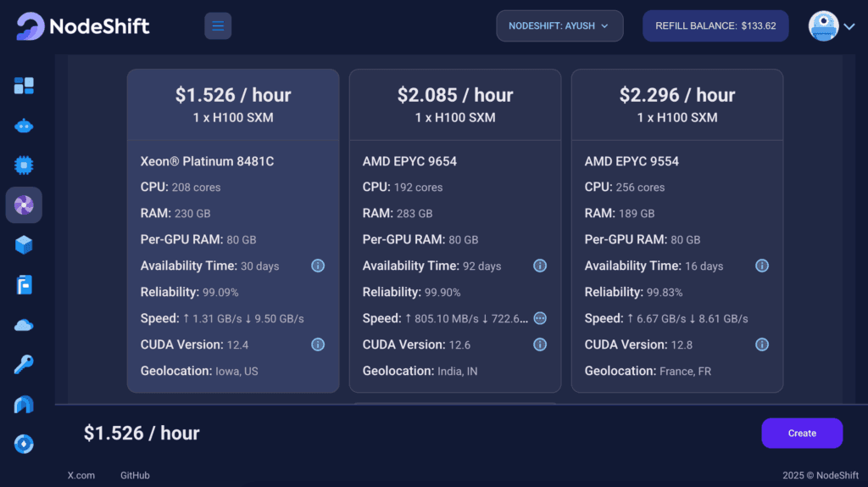The height and width of the screenshot is (487, 868).
Task: Click the Refill Balance $133.62 button
Action: pyautogui.click(x=715, y=26)
